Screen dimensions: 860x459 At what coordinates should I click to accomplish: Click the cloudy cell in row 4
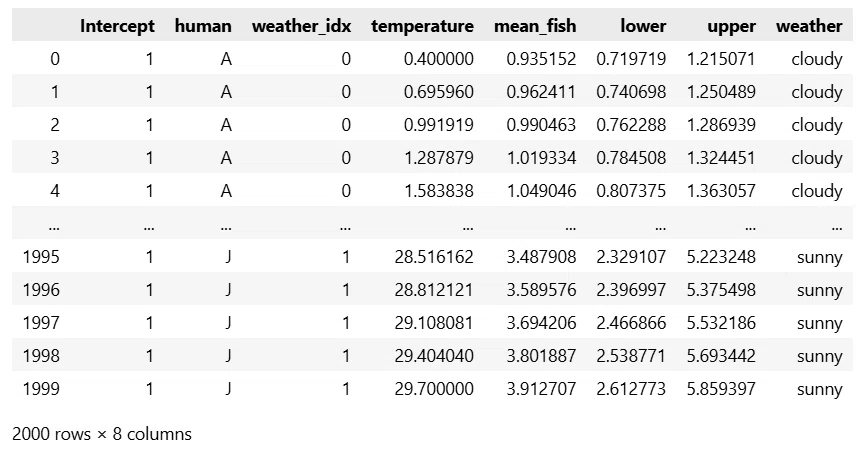[817, 191]
